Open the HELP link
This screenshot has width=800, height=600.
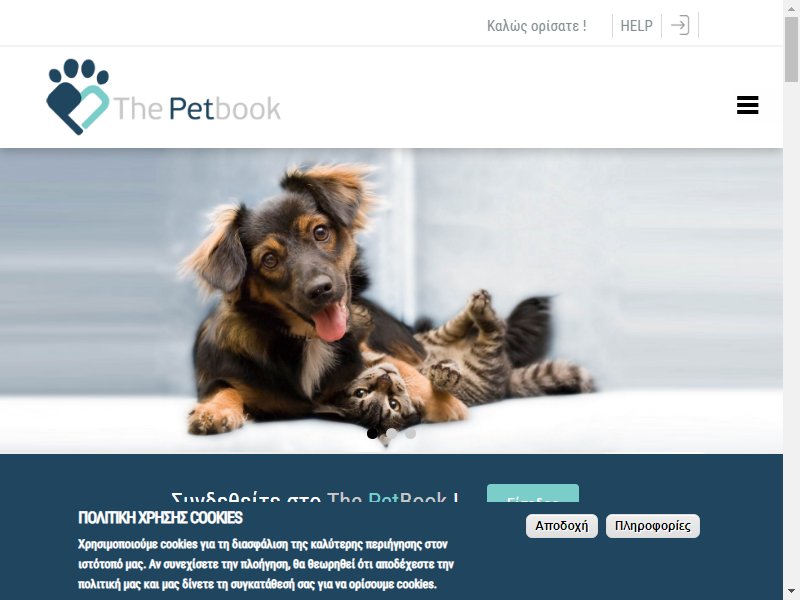[636, 26]
